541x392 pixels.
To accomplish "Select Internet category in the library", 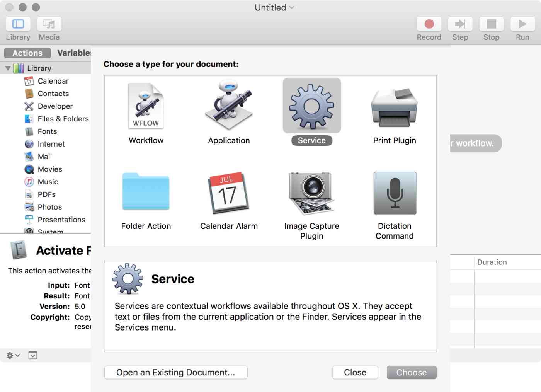I will (x=46, y=144).
